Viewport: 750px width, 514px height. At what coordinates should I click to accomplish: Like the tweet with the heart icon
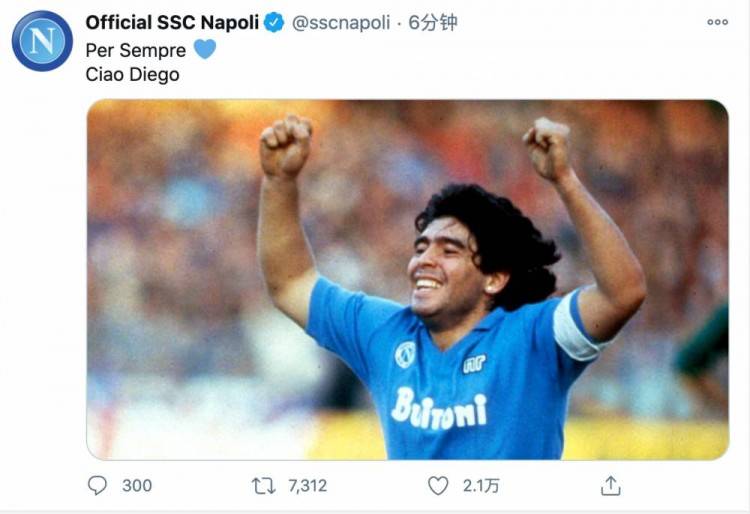[438, 485]
